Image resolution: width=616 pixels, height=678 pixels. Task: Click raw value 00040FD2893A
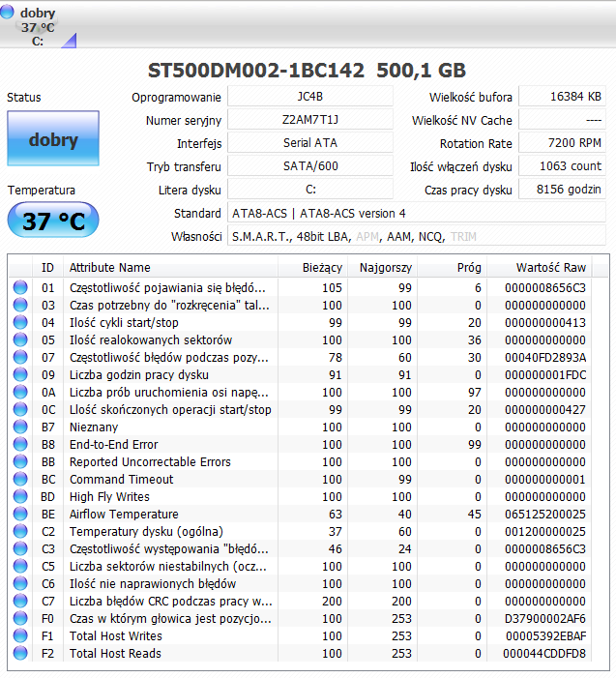[545, 358]
